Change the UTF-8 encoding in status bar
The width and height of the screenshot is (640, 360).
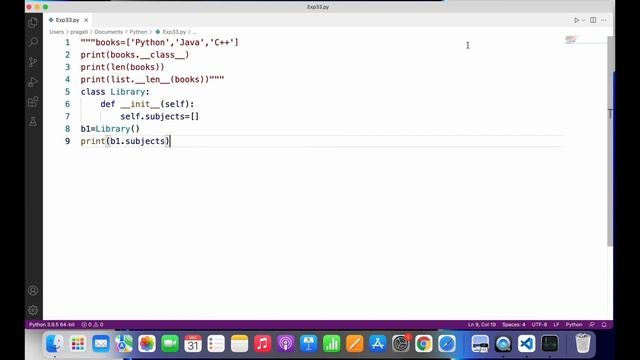[539, 324]
